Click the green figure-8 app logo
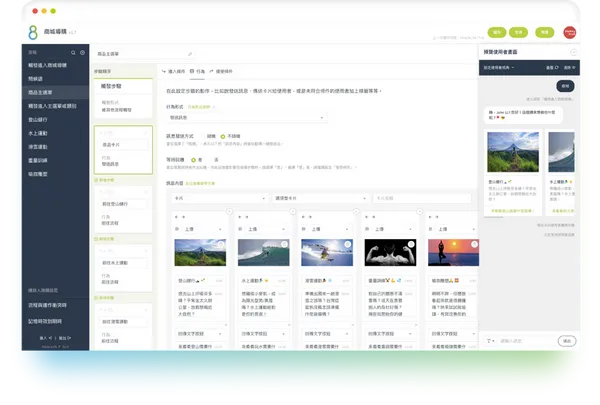Image resolution: width=600 pixels, height=405 pixels. 33,33
